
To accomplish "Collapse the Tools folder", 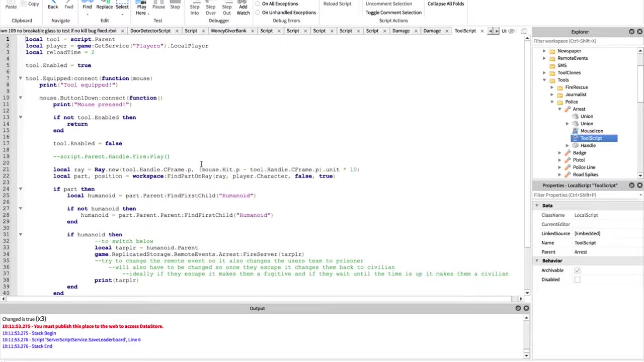I will point(544,80).
